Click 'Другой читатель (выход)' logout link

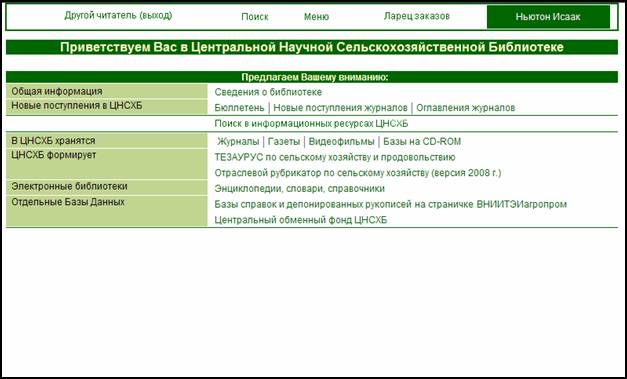[118, 16]
